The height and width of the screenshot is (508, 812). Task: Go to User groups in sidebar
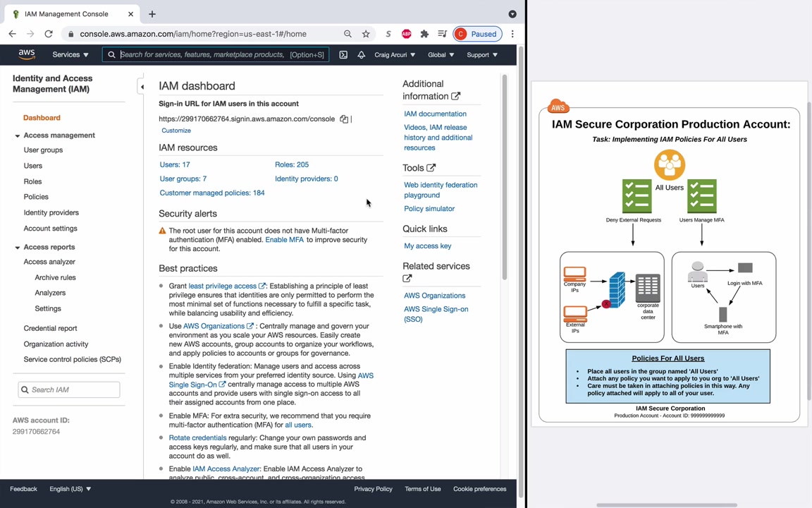pyautogui.click(x=43, y=150)
